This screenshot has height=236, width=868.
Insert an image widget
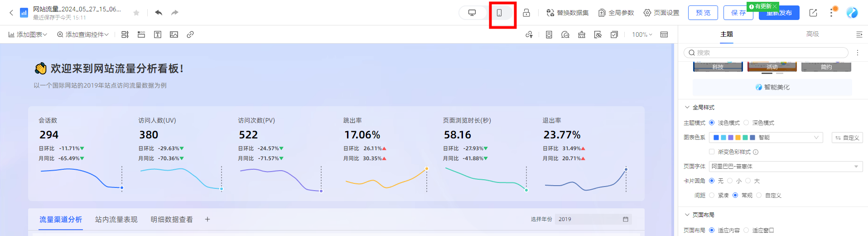point(174,34)
